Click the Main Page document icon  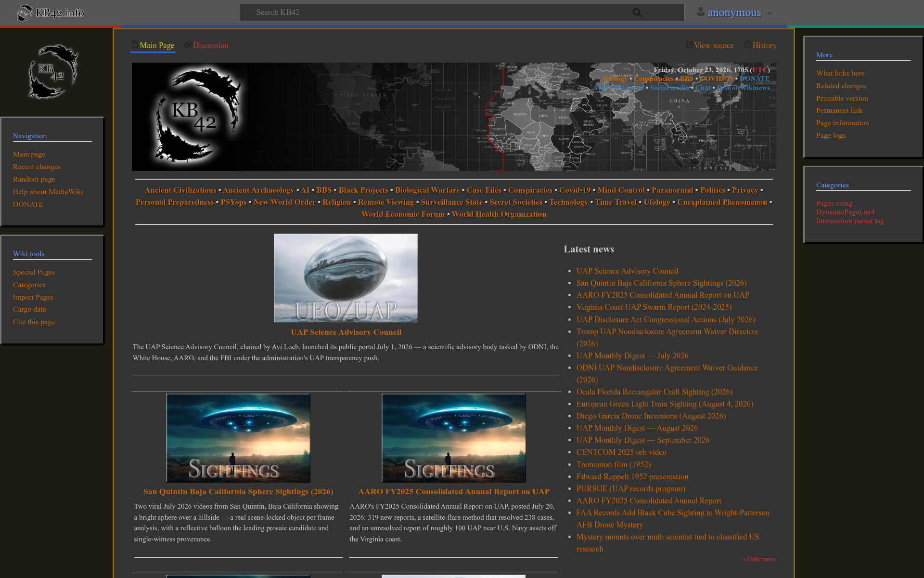coord(135,45)
